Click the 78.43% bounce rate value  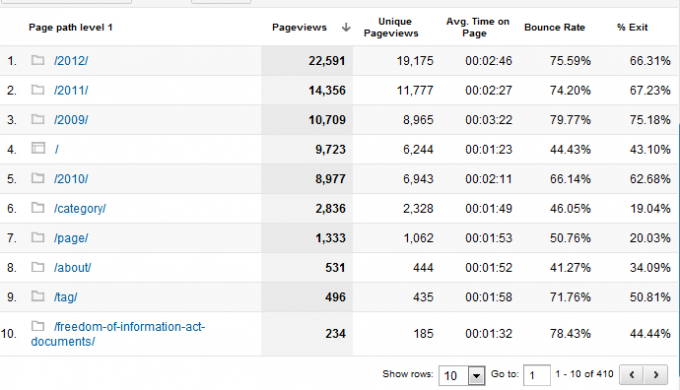click(x=570, y=334)
